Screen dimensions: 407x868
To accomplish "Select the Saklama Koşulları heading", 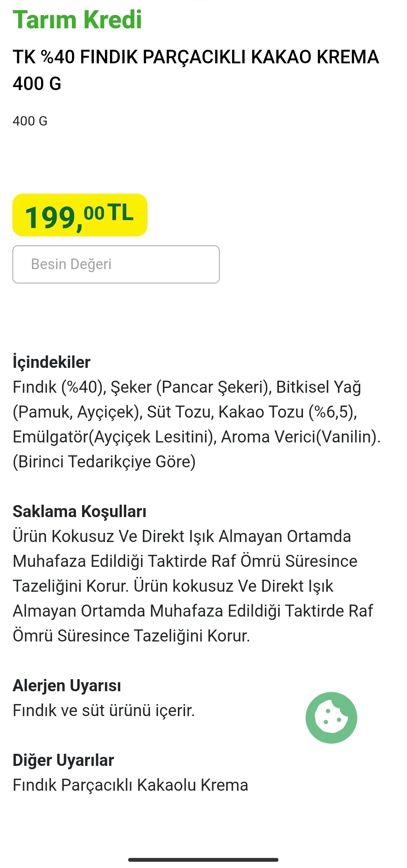I will pos(80,511).
